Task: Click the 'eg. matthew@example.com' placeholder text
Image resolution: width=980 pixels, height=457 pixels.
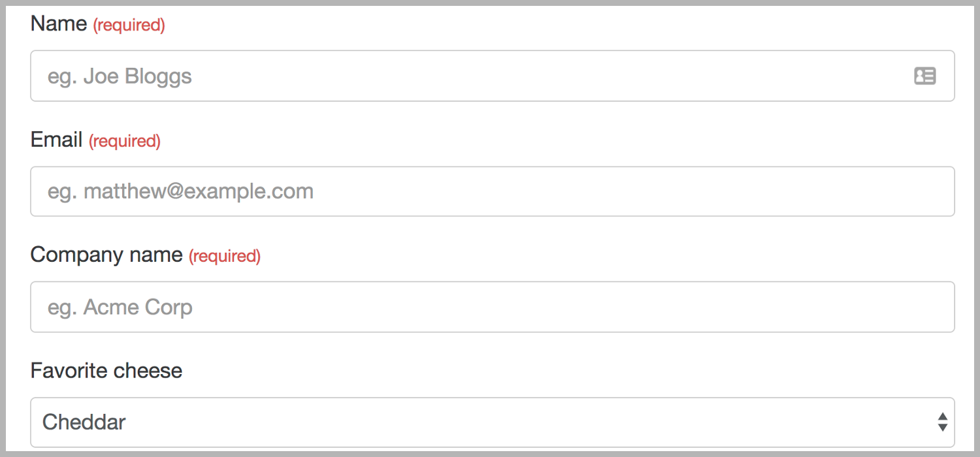Action: (180, 191)
